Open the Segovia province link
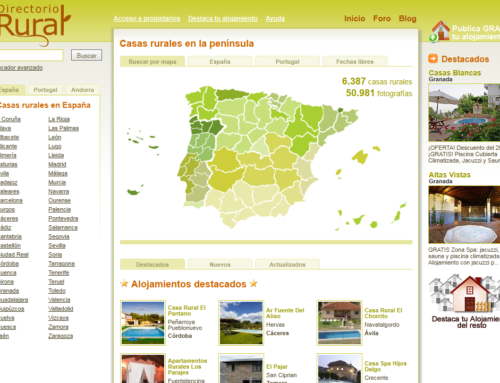The height and width of the screenshot is (383, 500). 59,236
